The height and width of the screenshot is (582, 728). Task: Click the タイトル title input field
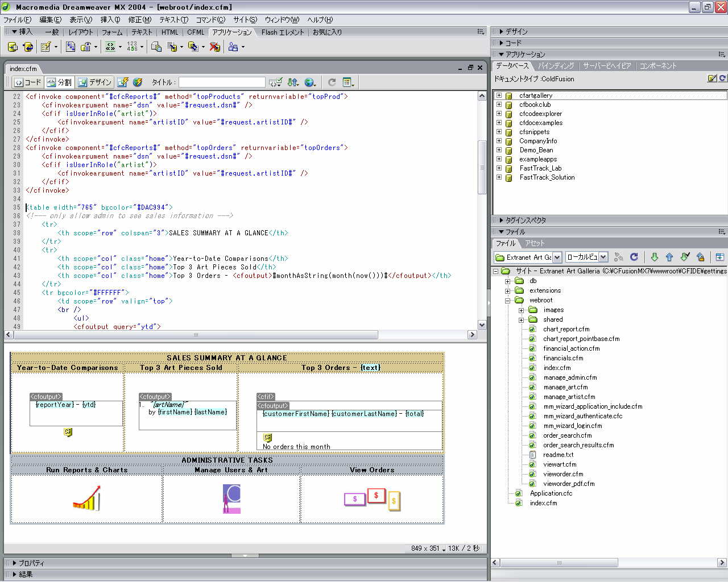(x=222, y=82)
